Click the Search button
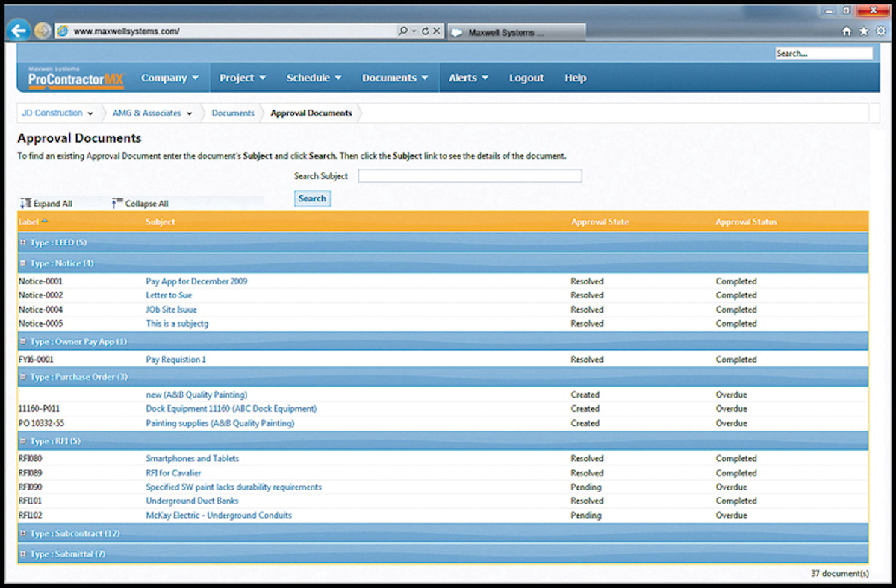The height and width of the screenshot is (588, 896). pos(312,198)
